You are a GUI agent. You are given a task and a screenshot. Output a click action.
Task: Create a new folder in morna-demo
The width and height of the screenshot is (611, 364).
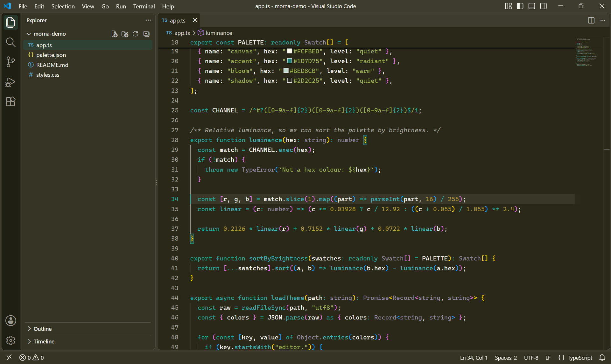coord(125,34)
